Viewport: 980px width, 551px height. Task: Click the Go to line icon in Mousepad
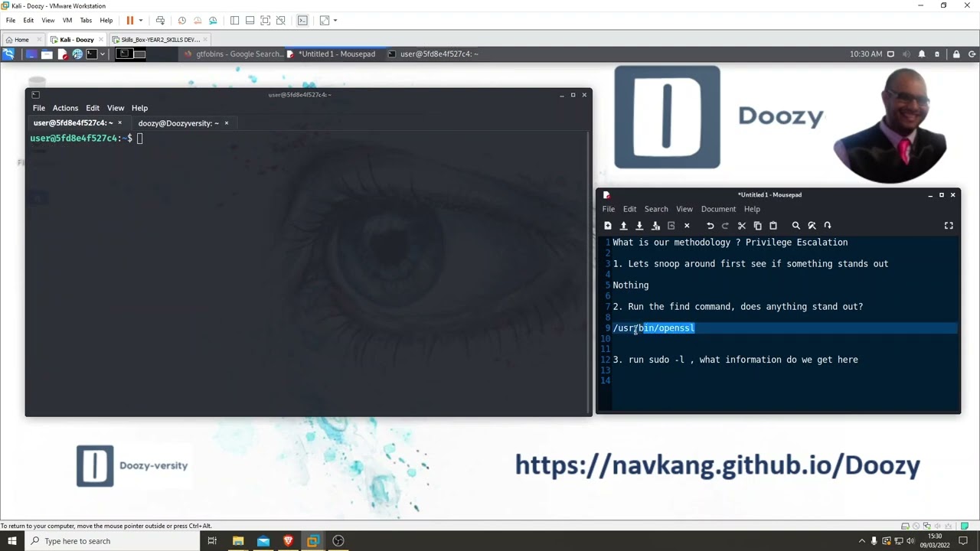[x=828, y=226]
